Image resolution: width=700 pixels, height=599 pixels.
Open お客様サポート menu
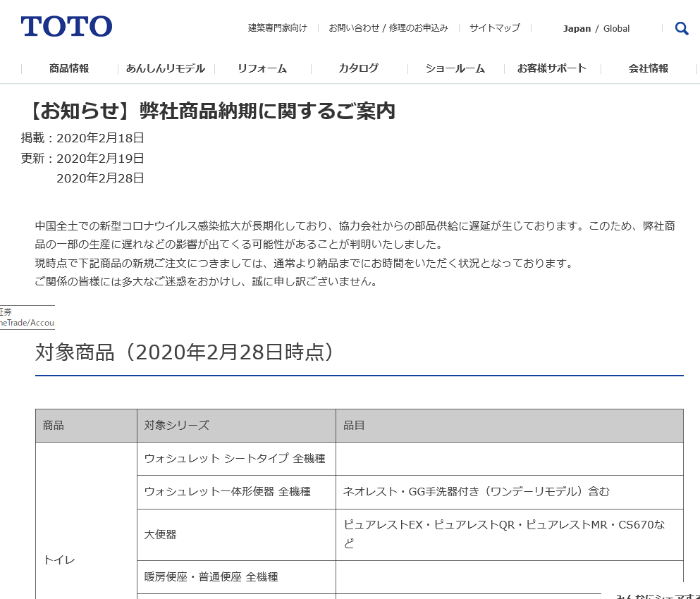click(552, 68)
